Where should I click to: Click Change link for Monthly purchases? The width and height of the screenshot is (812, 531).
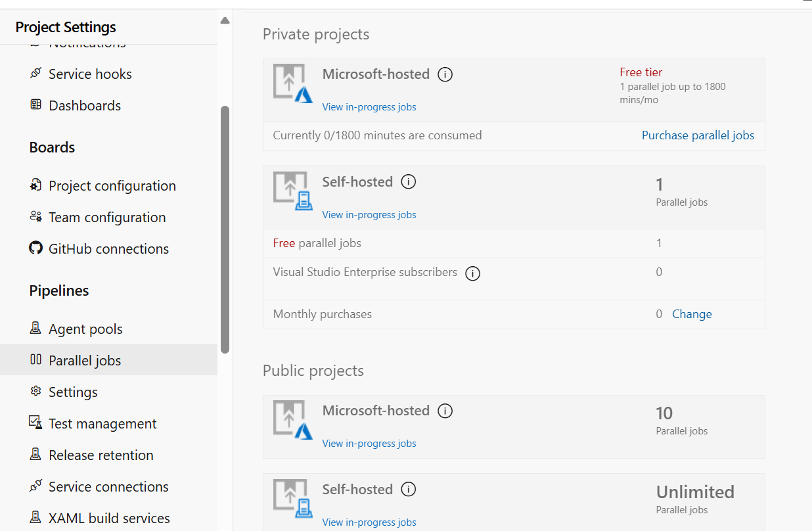692,314
